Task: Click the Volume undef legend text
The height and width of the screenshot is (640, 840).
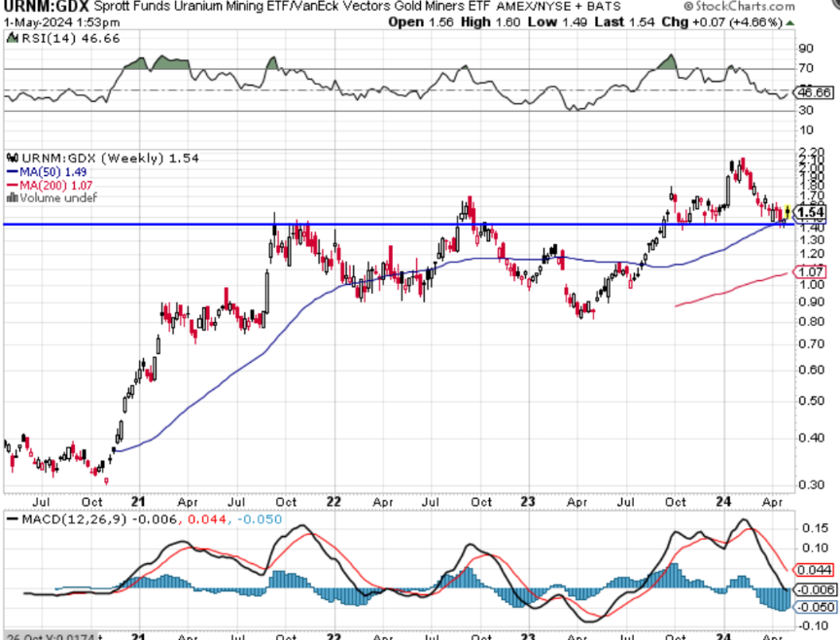Action: [58, 197]
